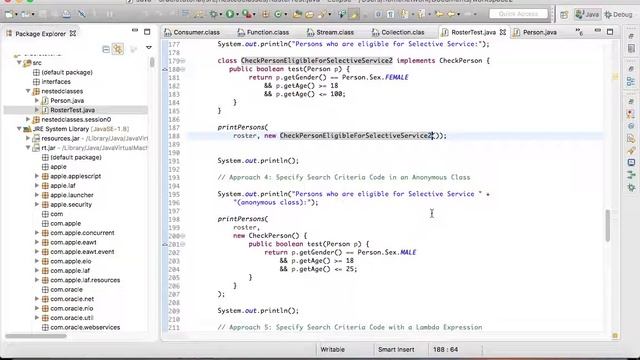The height and width of the screenshot is (360, 640).
Task: Click the Quick Access search field
Action: [518, 14]
